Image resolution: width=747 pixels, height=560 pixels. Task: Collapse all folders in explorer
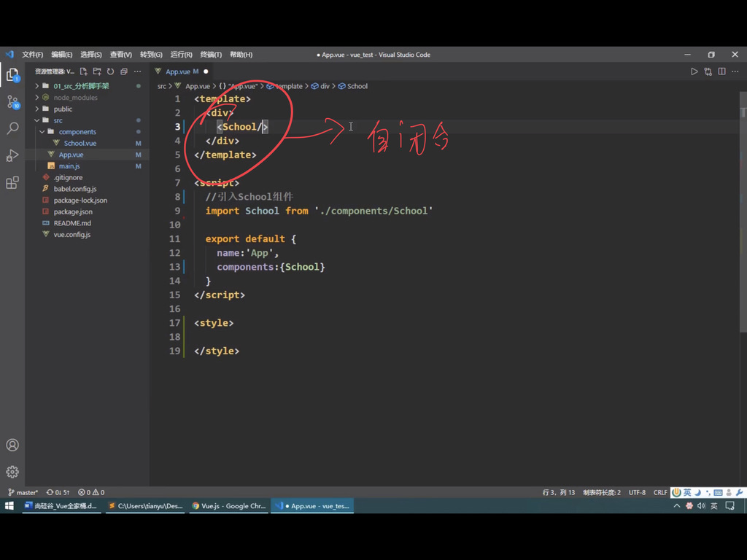coord(124,71)
